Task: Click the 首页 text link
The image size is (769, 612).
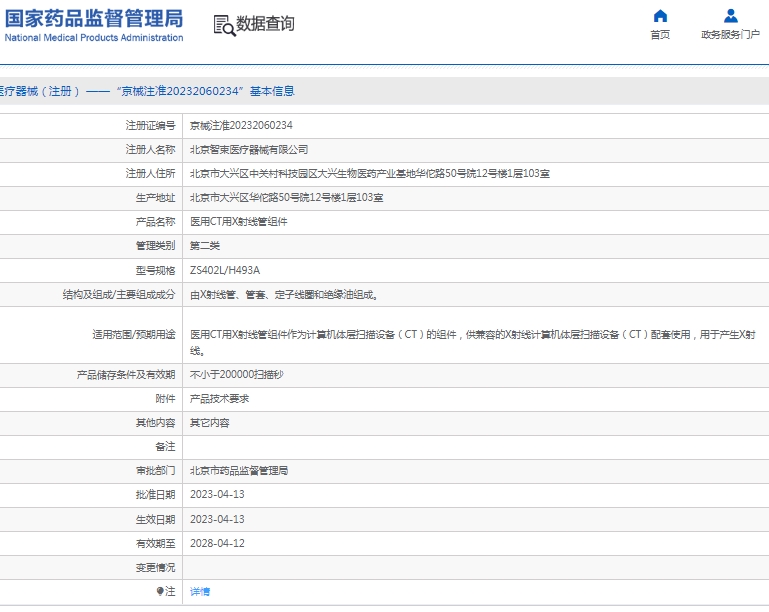Action: pyautogui.click(x=660, y=35)
